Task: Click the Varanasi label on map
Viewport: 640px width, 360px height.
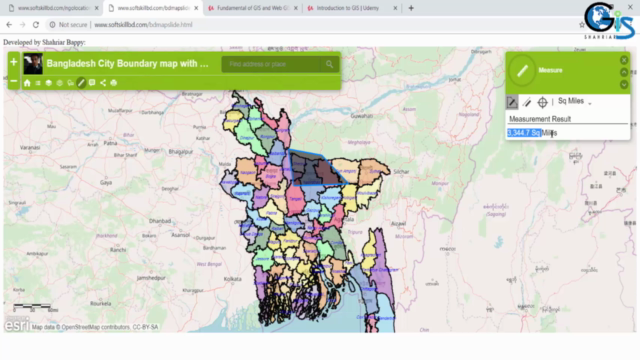Action: click(30, 147)
